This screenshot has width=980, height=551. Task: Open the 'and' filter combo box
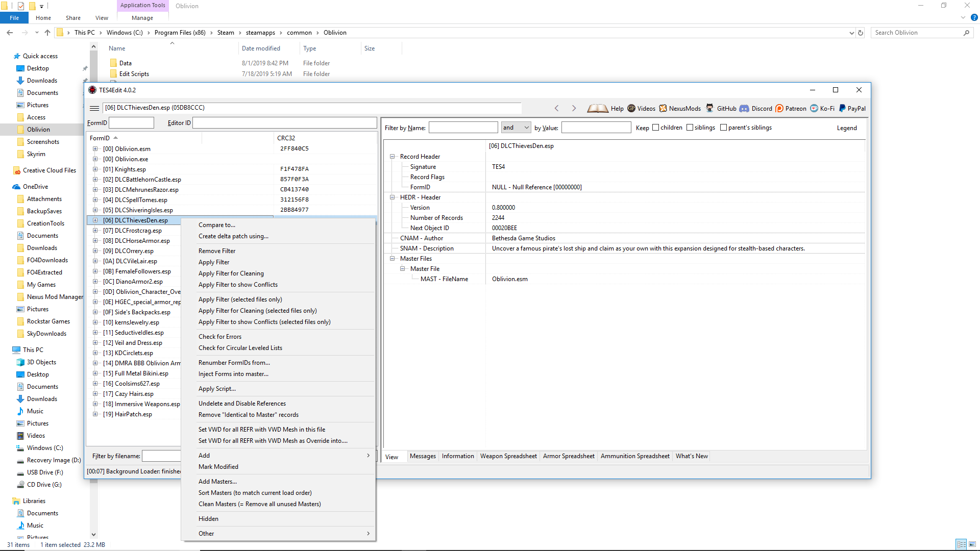pyautogui.click(x=516, y=128)
